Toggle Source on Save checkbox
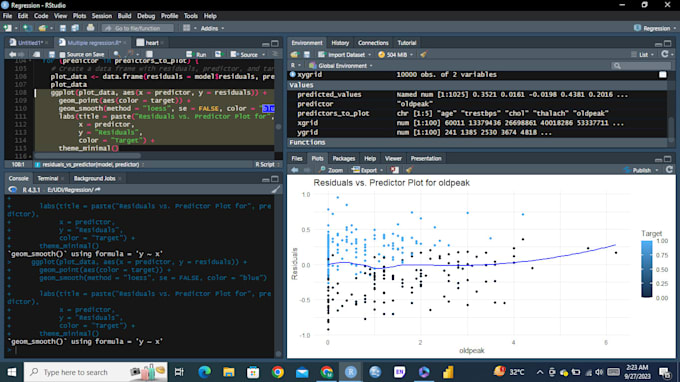 click(62, 55)
